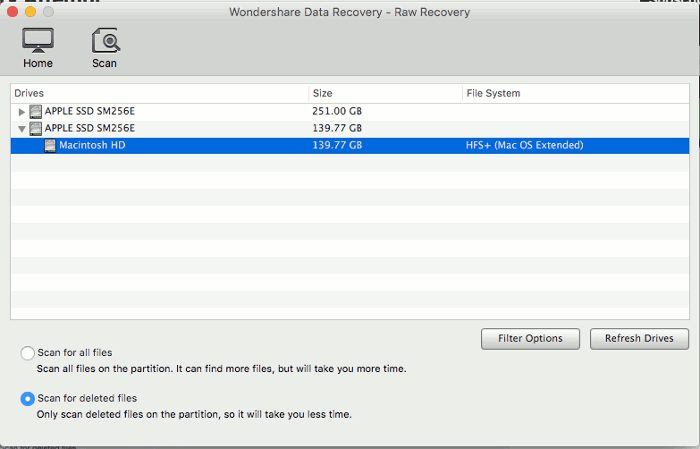Close the Wondershare Data Recovery window
Screen dimensions: 700x449
(x=12, y=12)
